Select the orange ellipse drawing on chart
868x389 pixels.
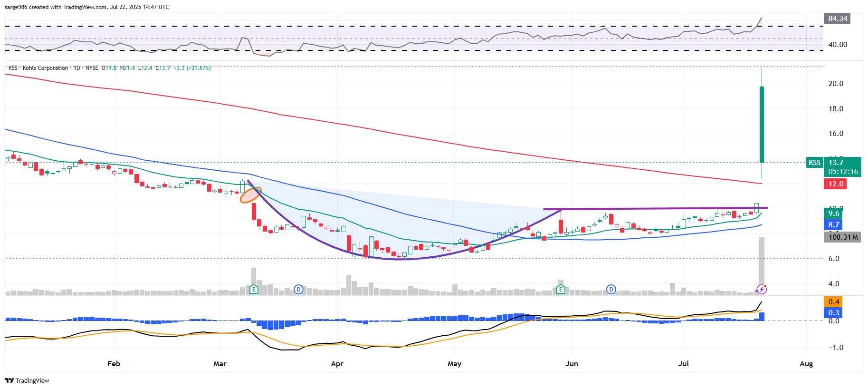coord(250,195)
